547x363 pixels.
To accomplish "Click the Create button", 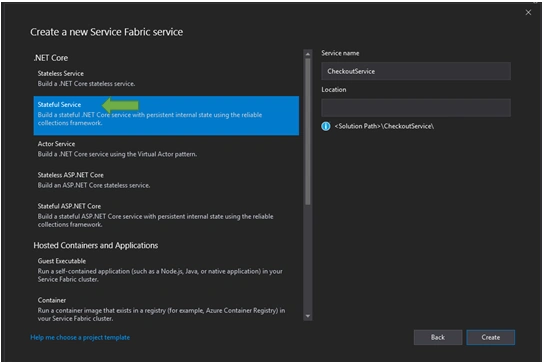I will pyautogui.click(x=490, y=337).
